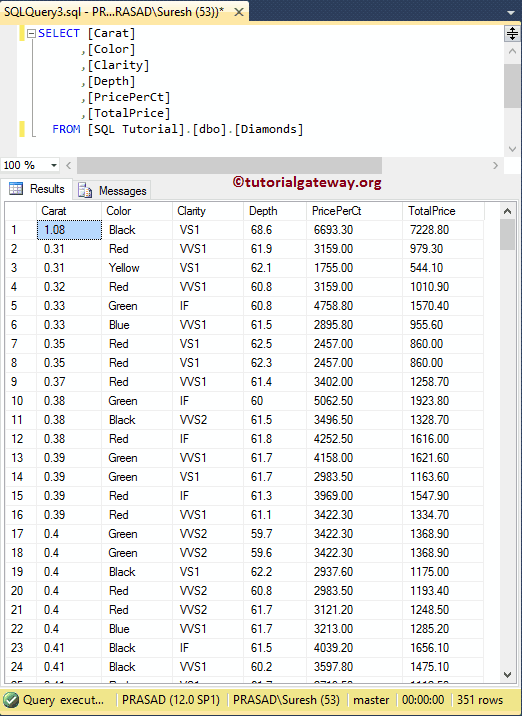Close the SQLQuery3.sql tab
This screenshot has width=522, height=716.
[x=239, y=12]
